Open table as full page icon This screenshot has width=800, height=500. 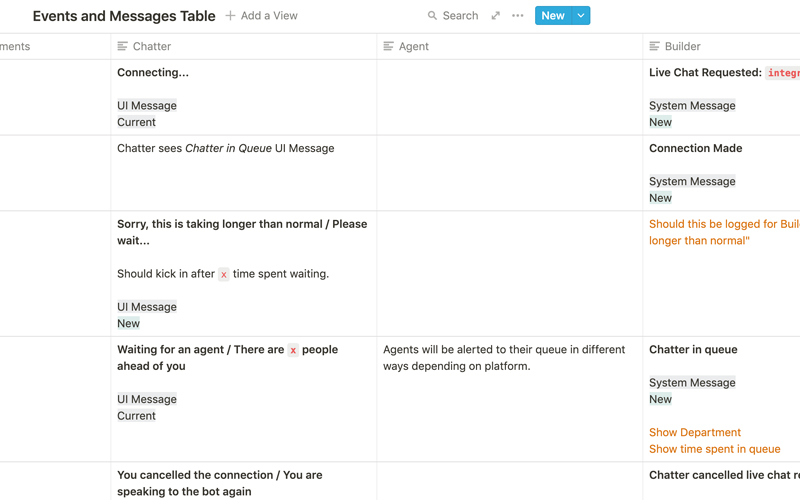[x=495, y=16]
